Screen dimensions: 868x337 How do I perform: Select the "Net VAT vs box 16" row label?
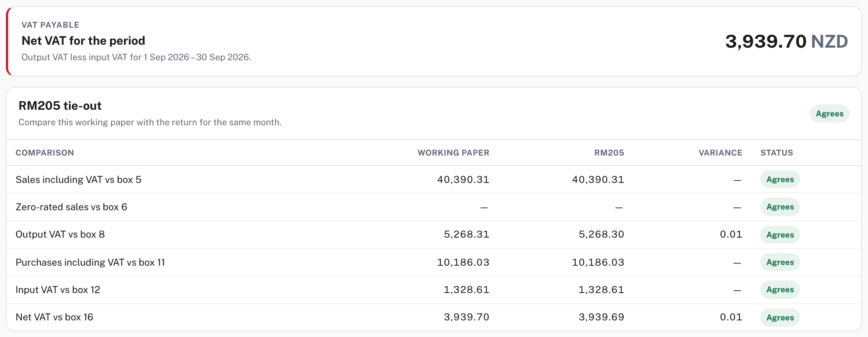pyautogui.click(x=54, y=317)
